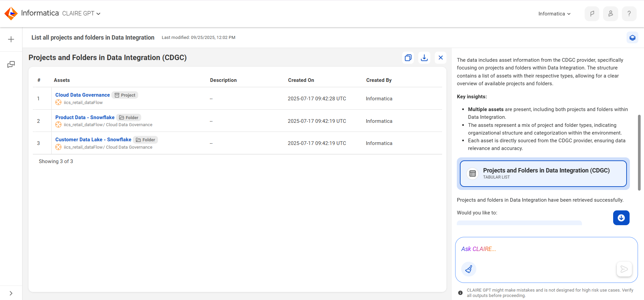Click Informatica in row 3 Created By
The image size is (644, 300).
(379, 143)
